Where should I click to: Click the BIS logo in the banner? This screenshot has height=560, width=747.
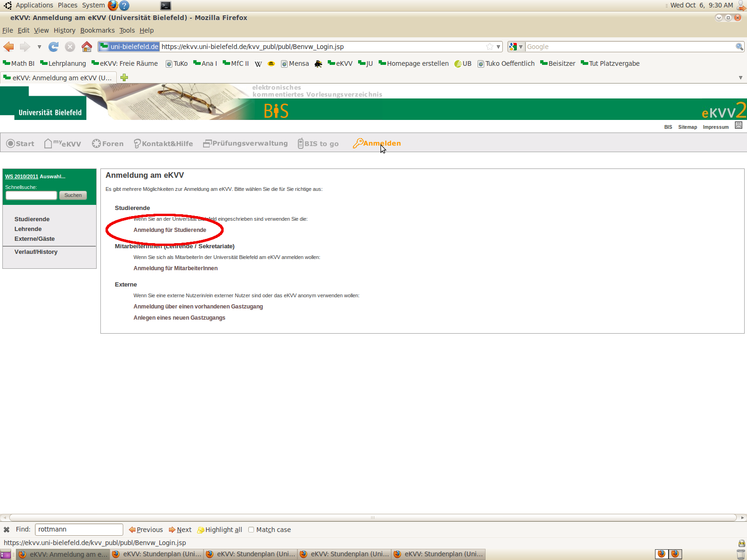pos(276,111)
